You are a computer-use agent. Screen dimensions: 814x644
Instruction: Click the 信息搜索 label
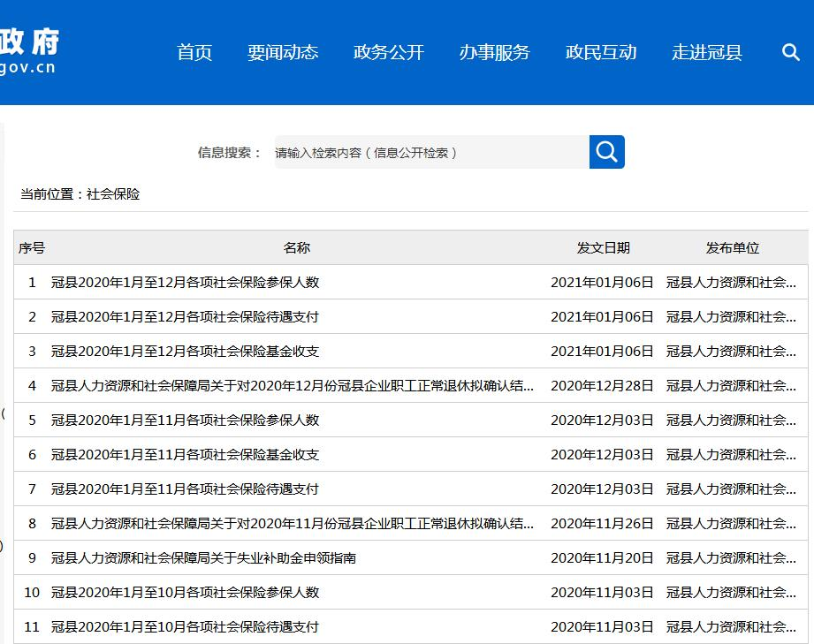(x=229, y=153)
